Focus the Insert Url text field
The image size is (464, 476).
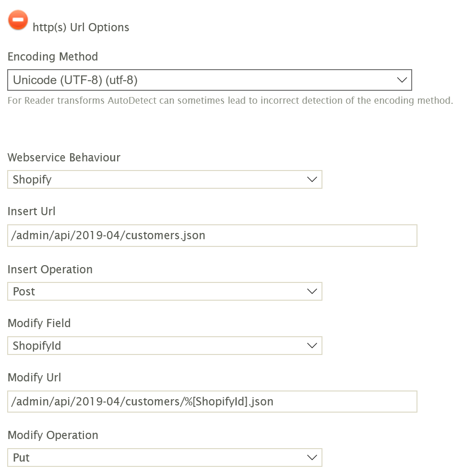click(x=212, y=236)
